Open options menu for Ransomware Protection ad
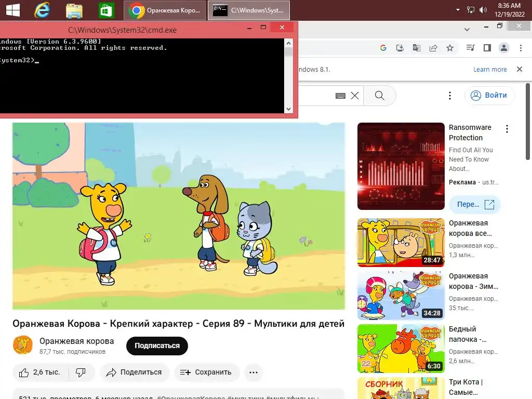Viewport: 532px width, 399px height. pos(507,129)
